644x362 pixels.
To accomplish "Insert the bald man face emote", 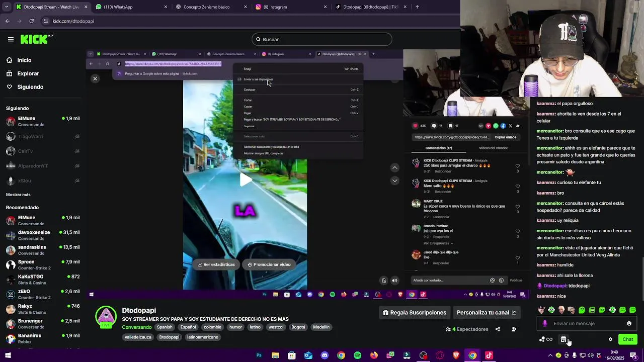I will (x=561, y=310).
